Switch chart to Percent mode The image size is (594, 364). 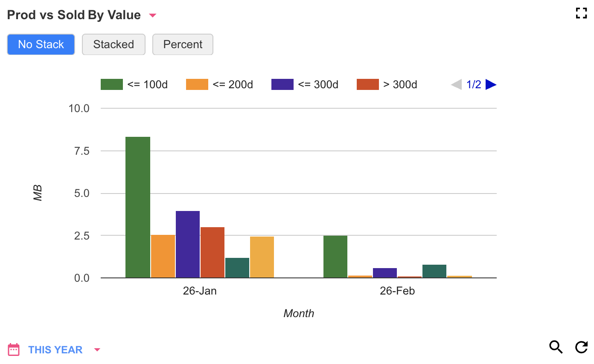(183, 44)
